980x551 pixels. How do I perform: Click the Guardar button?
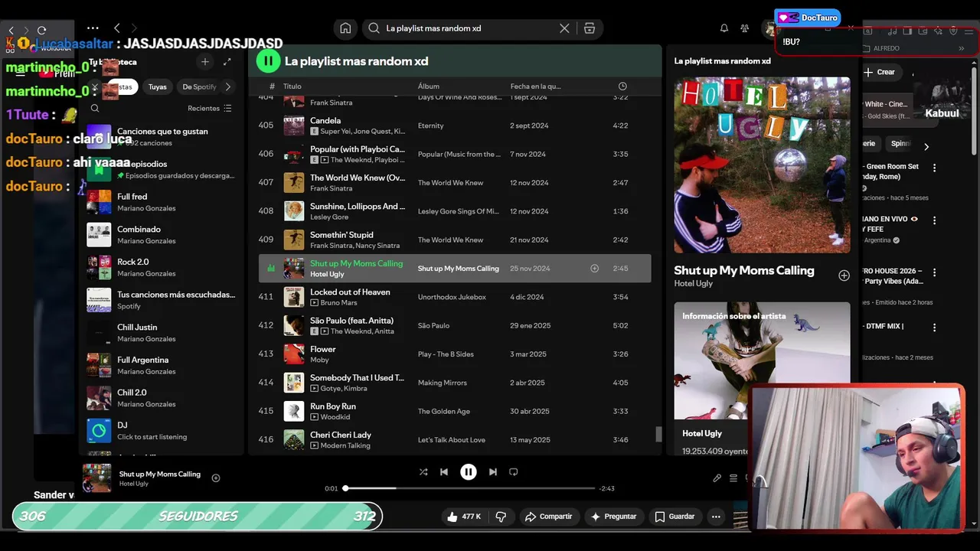675,517
